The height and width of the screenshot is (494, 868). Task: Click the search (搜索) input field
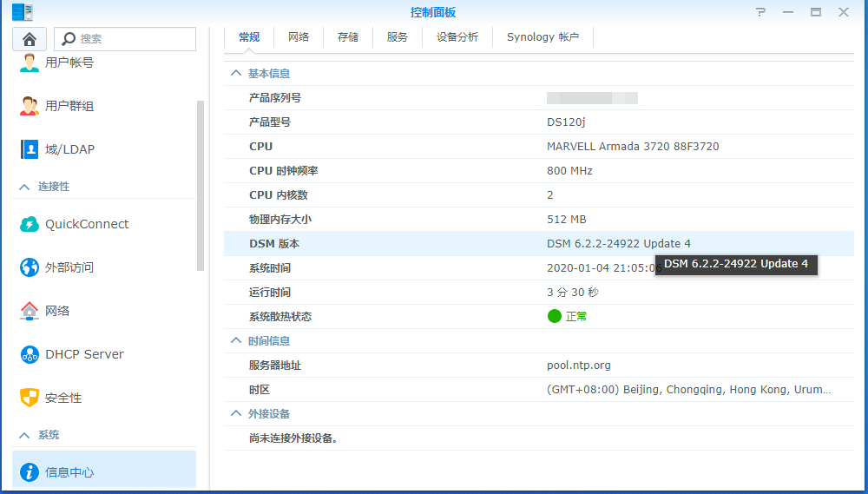pyautogui.click(x=135, y=39)
